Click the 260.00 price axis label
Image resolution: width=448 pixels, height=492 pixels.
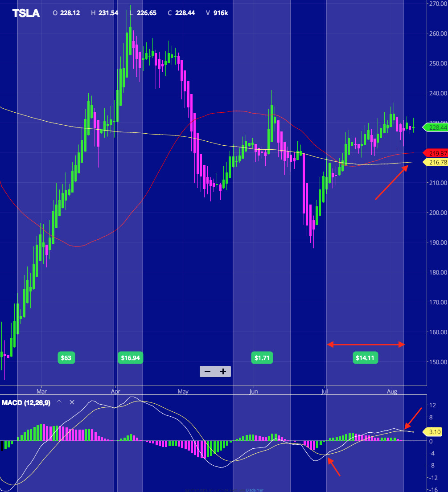coord(438,33)
